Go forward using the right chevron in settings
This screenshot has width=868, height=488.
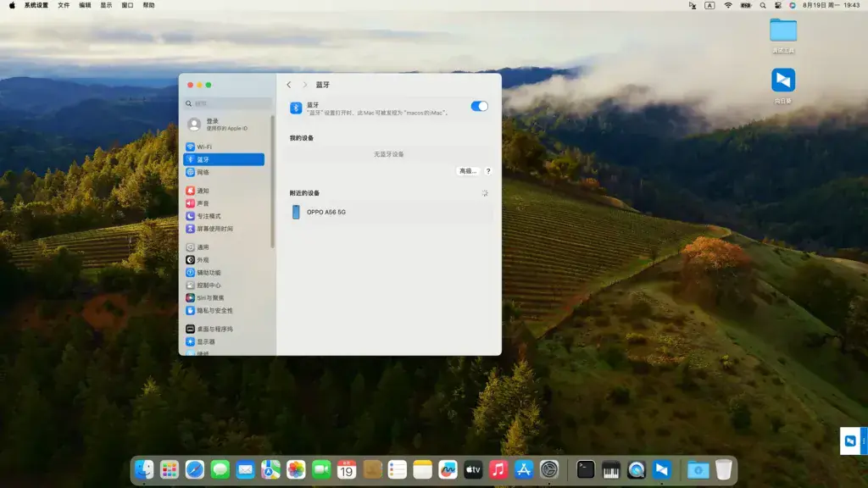304,85
